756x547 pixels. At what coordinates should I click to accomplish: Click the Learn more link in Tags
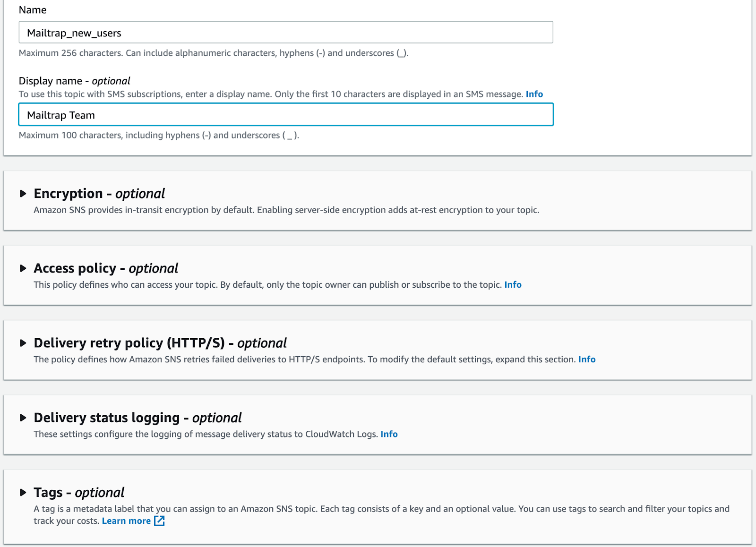tap(126, 521)
